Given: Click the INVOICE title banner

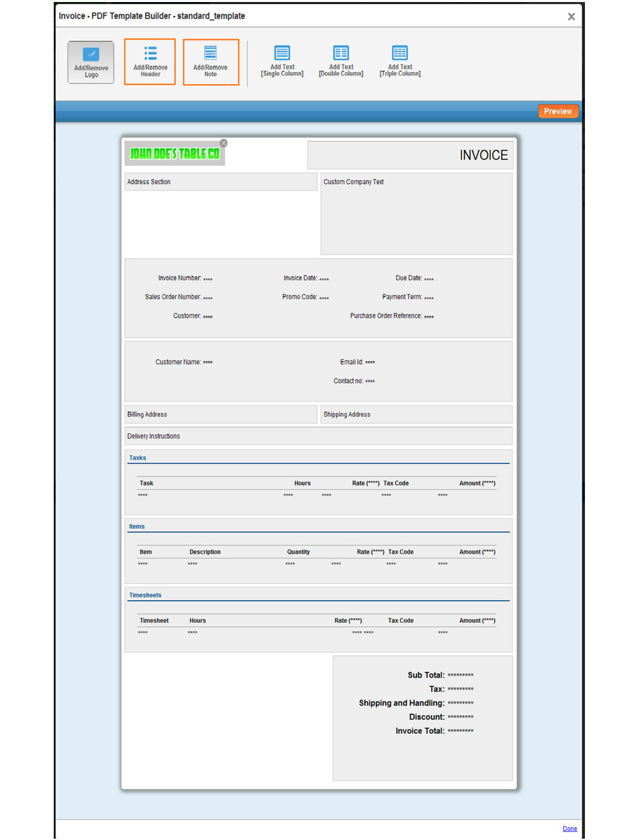Looking at the screenshot, I should tap(410, 155).
